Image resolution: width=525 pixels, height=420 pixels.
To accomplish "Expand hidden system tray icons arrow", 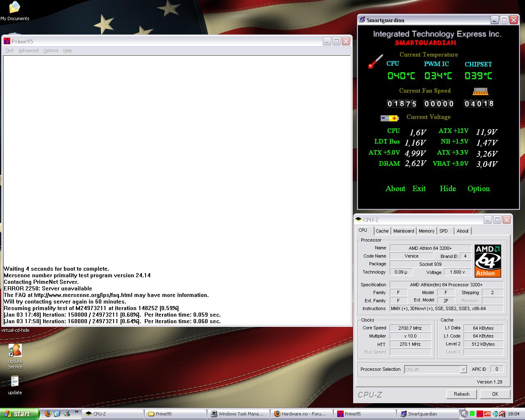I will pos(464,414).
